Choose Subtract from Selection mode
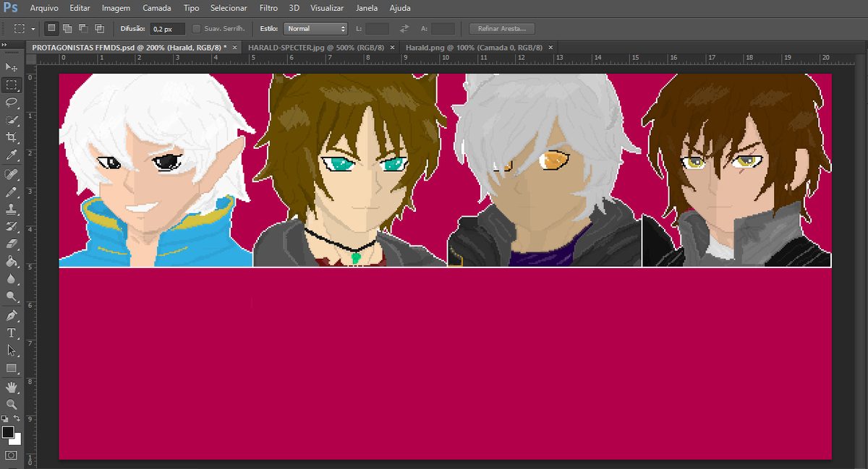The width and height of the screenshot is (868, 469). pos(83,29)
